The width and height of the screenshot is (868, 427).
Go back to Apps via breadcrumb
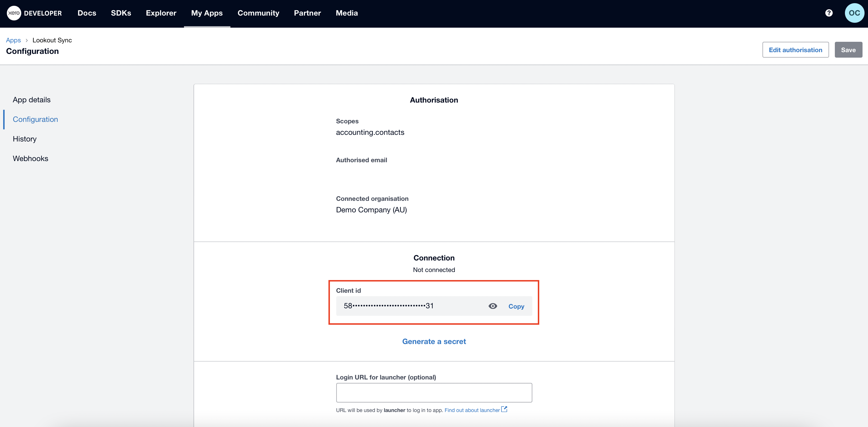(13, 40)
